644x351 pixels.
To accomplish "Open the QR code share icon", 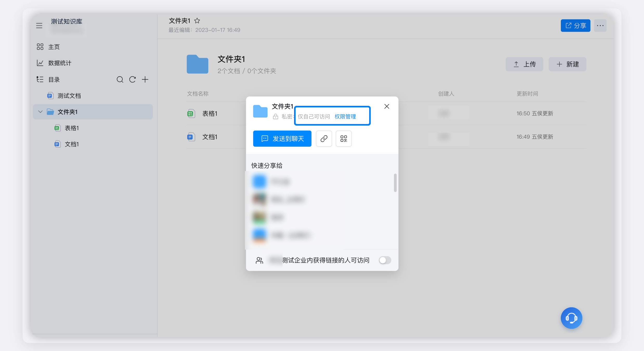I will 343,139.
